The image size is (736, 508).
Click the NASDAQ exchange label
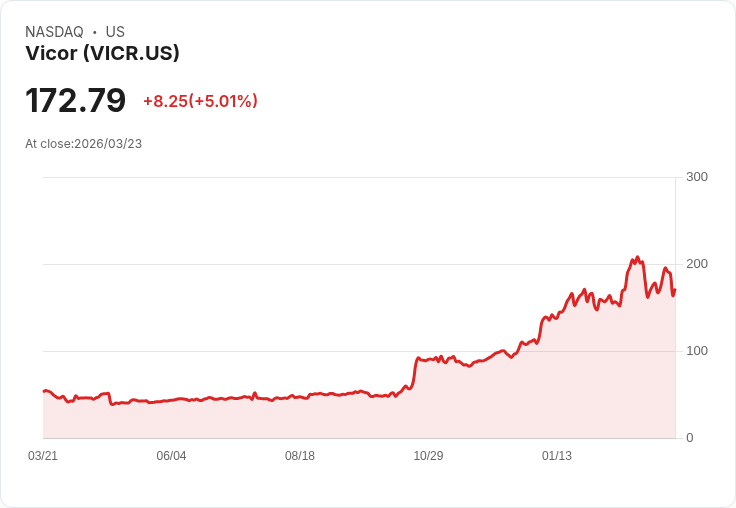pos(54,32)
